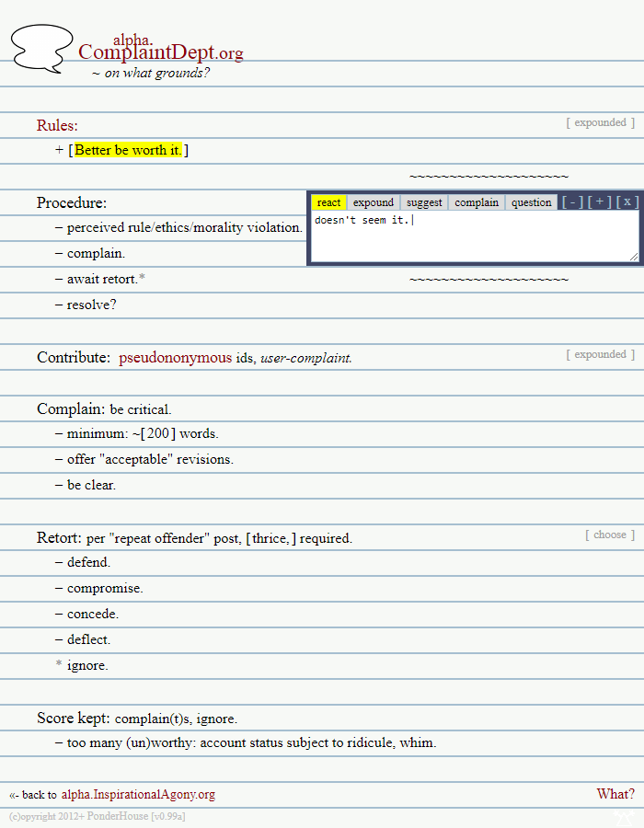The width and height of the screenshot is (644, 828).
Task: Open the complain tab
Action: (x=477, y=202)
